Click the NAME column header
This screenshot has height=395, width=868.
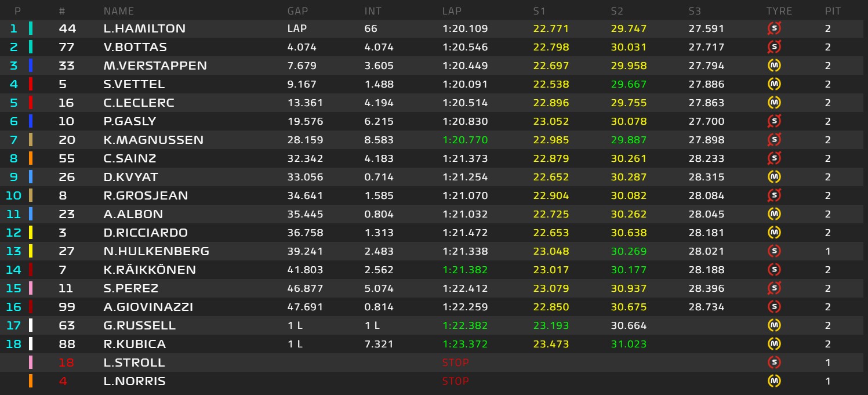[x=118, y=11]
